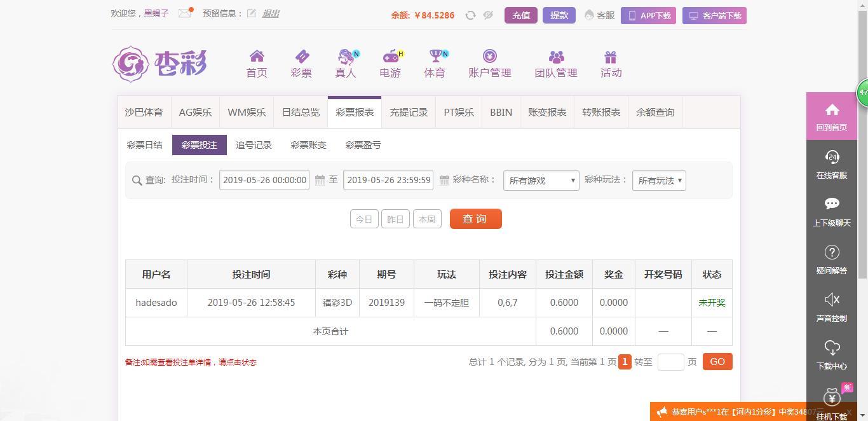Refresh the account balance
Image resolution: width=868 pixels, height=421 pixels.
coord(470,15)
